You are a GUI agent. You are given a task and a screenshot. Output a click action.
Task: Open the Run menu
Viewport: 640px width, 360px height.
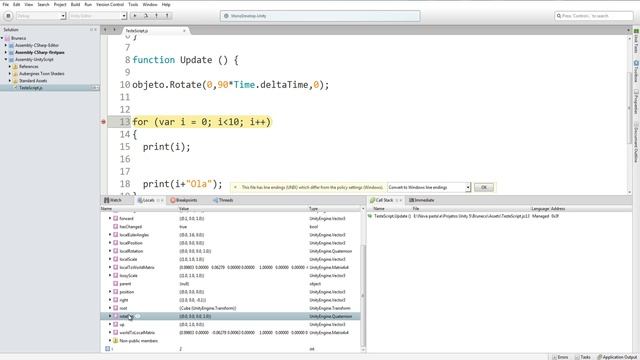tap(88, 4)
